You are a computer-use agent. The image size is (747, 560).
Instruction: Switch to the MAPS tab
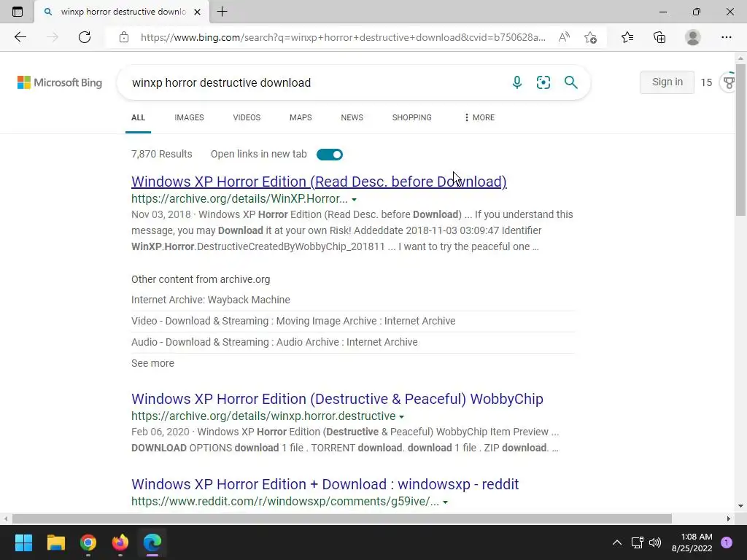point(301,117)
